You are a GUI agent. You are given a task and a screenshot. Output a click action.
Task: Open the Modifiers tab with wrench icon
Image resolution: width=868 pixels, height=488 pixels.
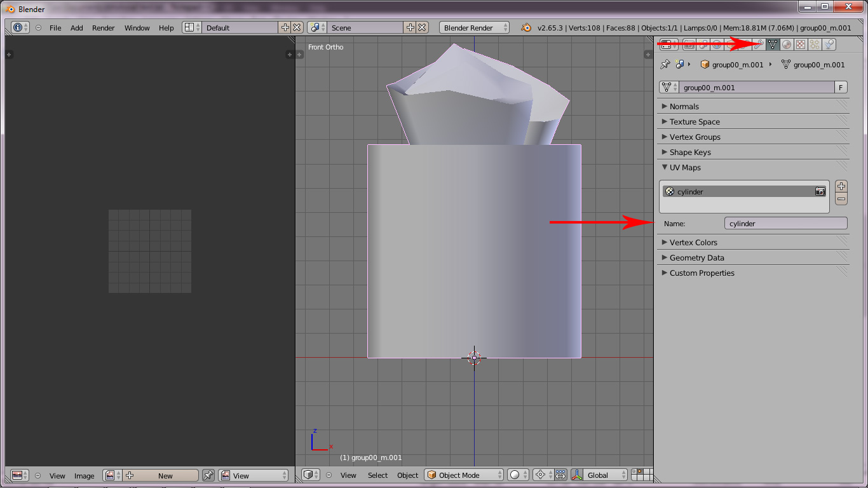point(758,44)
